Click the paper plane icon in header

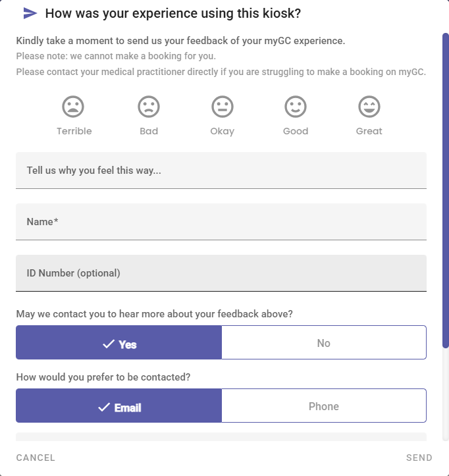click(x=30, y=13)
